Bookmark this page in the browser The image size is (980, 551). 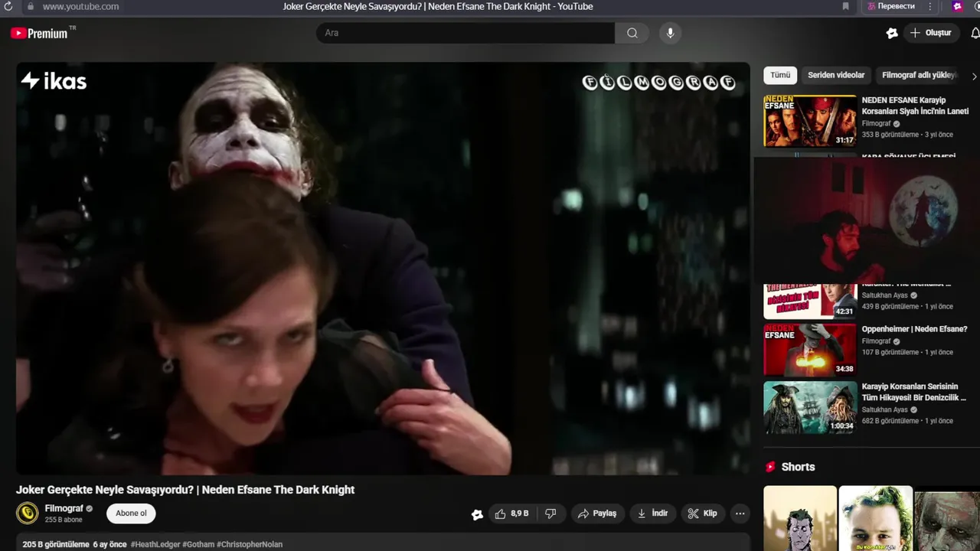click(845, 6)
